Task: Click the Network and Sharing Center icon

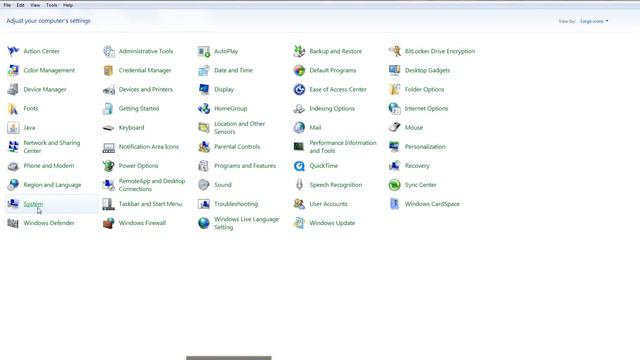Action: (x=13, y=147)
